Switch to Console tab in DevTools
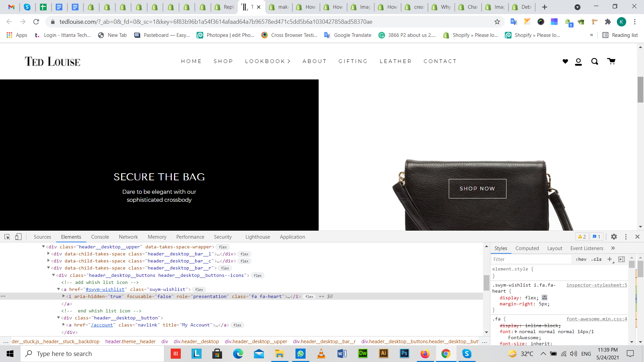The image size is (644, 362). (x=100, y=237)
